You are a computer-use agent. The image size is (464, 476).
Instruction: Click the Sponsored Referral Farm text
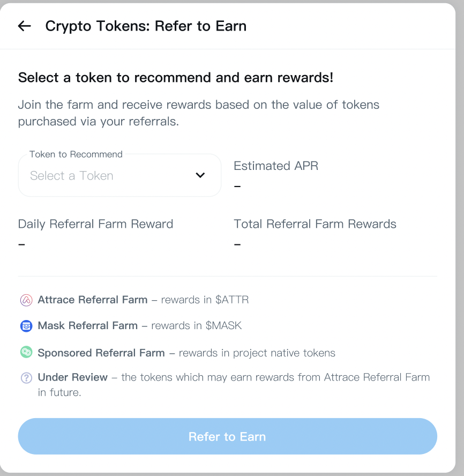click(101, 353)
